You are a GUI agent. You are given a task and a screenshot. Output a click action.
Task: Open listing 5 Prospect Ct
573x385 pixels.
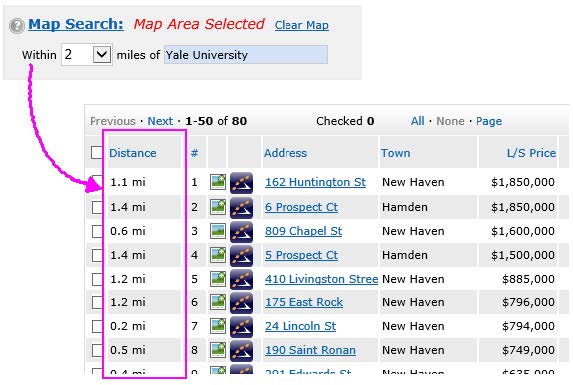[x=301, y=255]
